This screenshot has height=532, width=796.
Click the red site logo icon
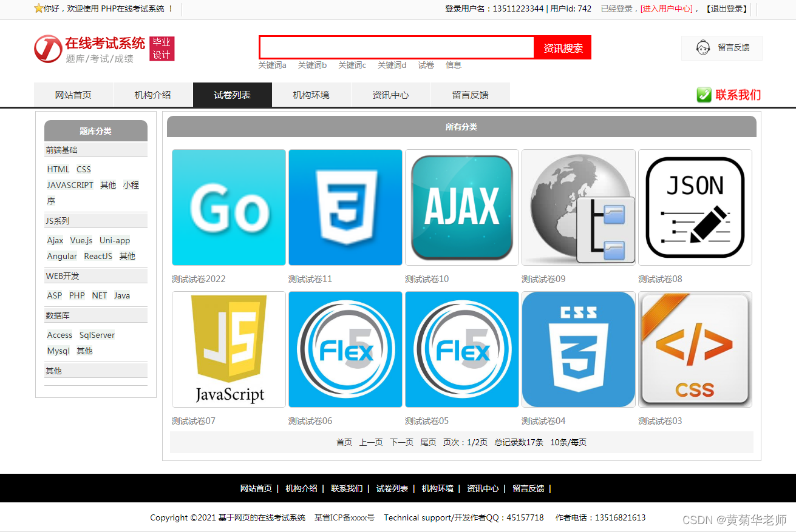48,49
